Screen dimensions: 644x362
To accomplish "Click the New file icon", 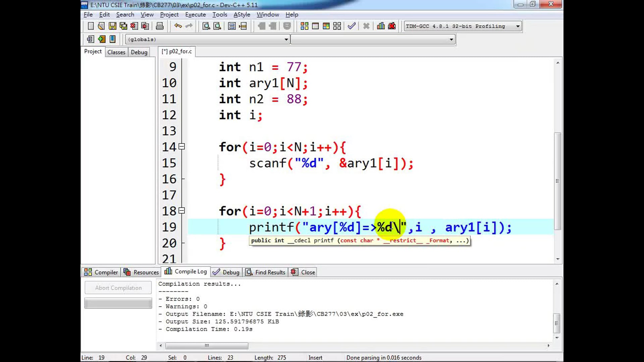I will [x=91, y=26].
